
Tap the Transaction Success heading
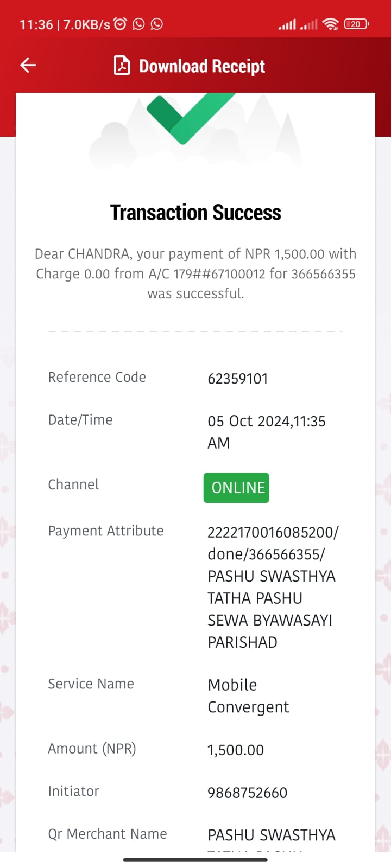click(195, 213)
